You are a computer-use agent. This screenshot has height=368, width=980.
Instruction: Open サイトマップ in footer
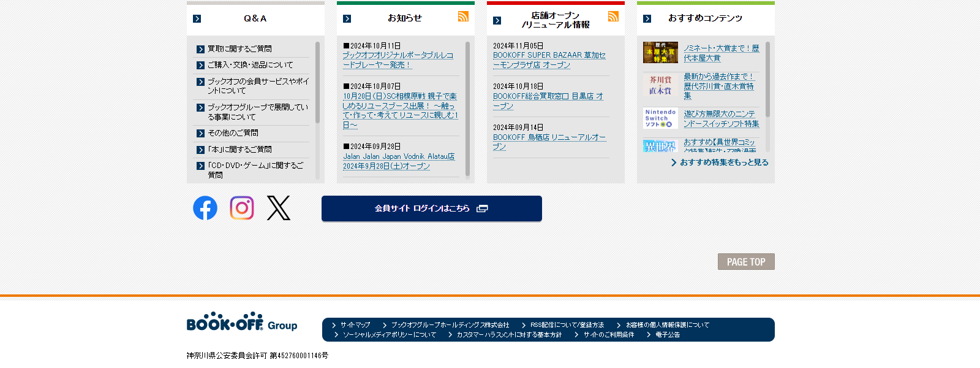tap(355, 325)
